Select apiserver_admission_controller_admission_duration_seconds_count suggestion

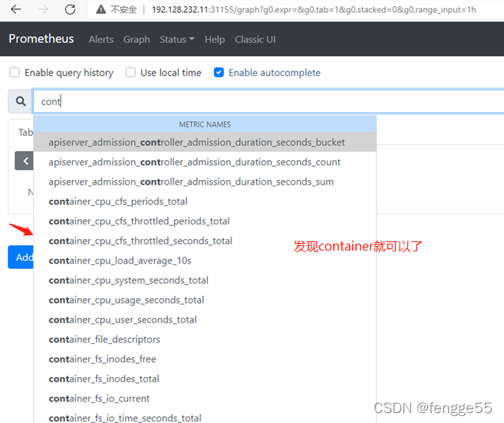pyautogui.click(x=205, y=162)
